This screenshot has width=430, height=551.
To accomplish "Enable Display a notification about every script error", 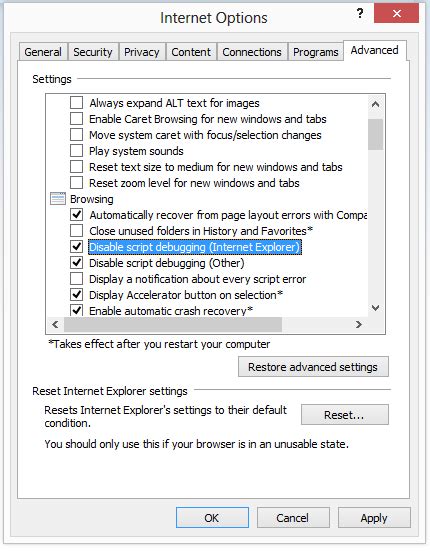I will (77, 279).
